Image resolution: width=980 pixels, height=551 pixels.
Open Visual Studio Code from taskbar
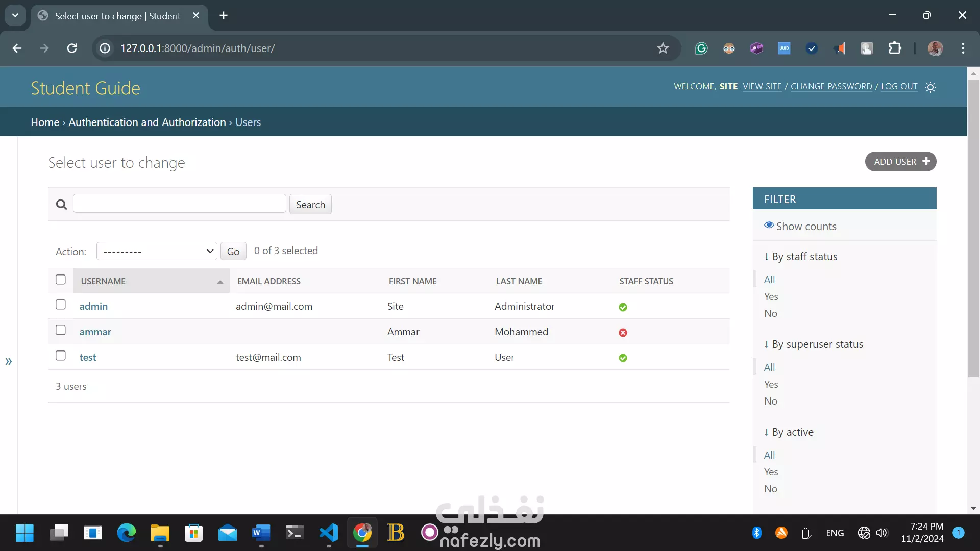(329, 533)
